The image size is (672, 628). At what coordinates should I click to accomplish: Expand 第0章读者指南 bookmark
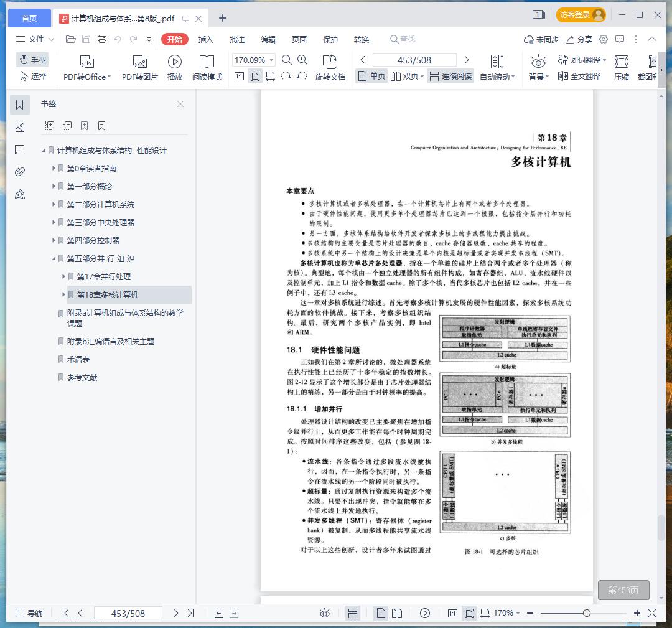click(x=54, y=168)
